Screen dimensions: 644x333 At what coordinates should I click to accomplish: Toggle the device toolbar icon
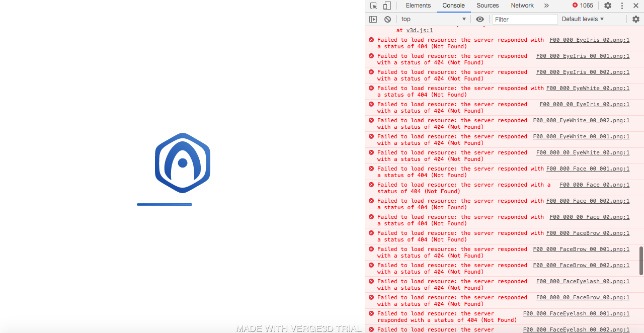[387, 6]
